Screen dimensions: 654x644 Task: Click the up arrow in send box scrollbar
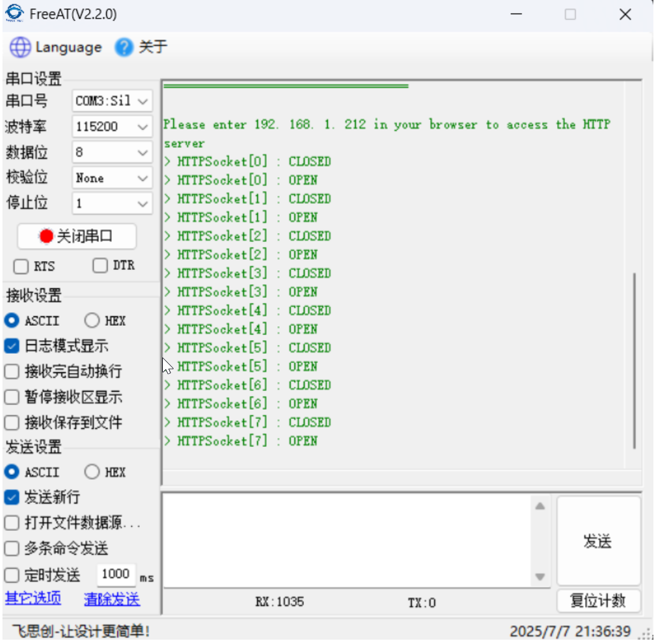point(540,506)
